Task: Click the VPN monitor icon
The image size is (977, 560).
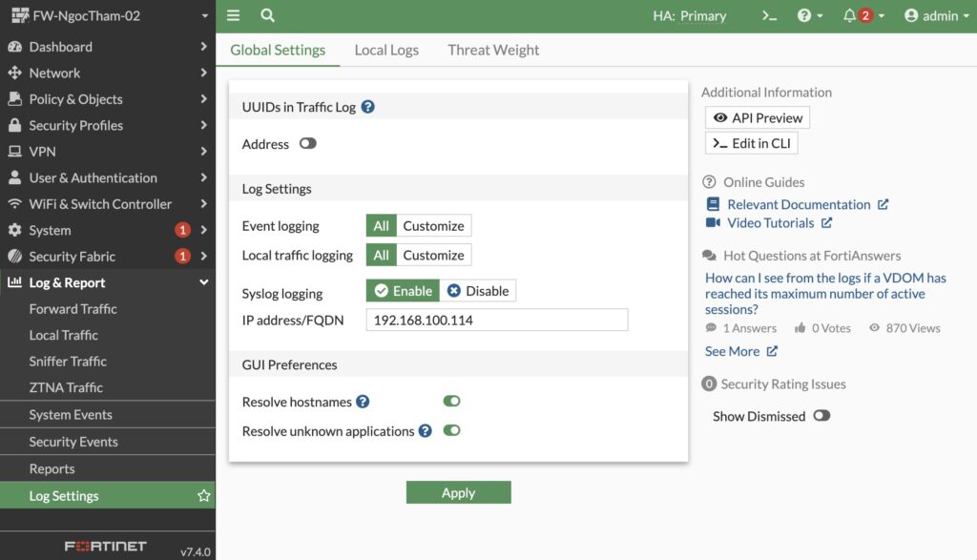Action: click(15, 152)
